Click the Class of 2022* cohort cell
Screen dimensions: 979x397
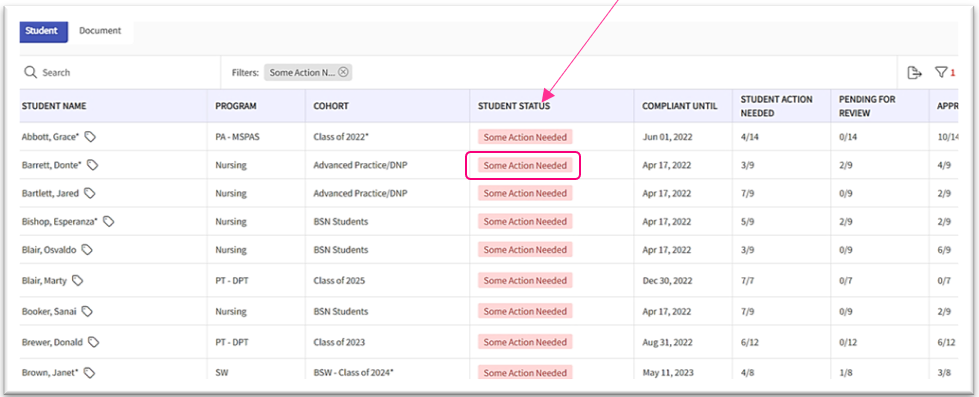(342, 137)
